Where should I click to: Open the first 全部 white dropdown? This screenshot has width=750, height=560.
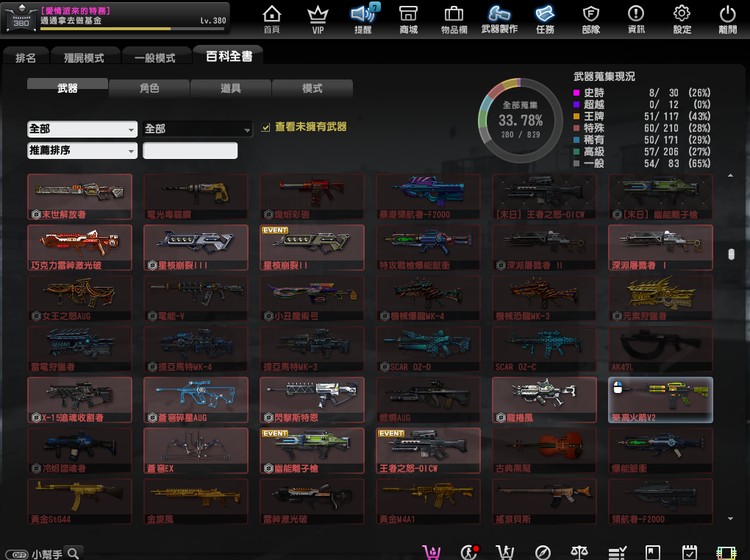(x=82, y=129)
